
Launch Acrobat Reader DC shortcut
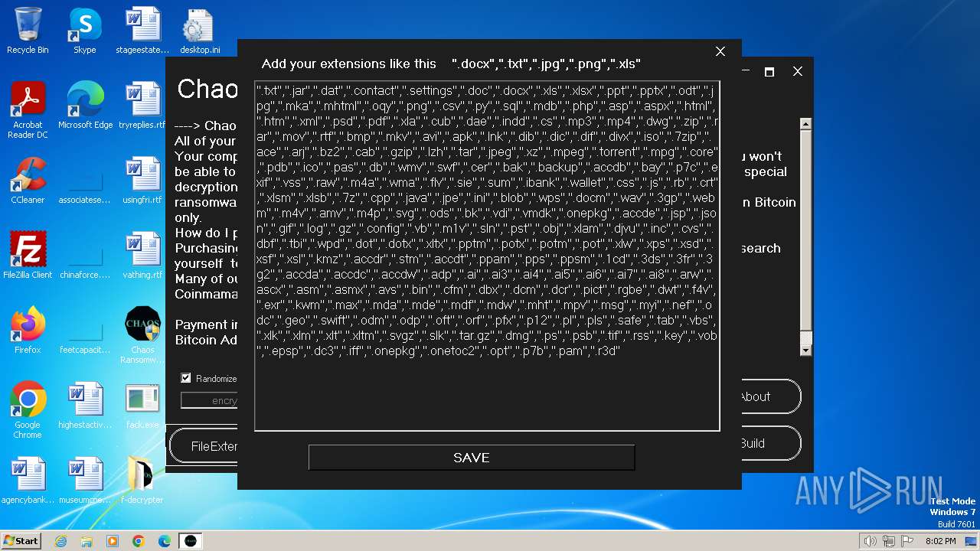28,110
